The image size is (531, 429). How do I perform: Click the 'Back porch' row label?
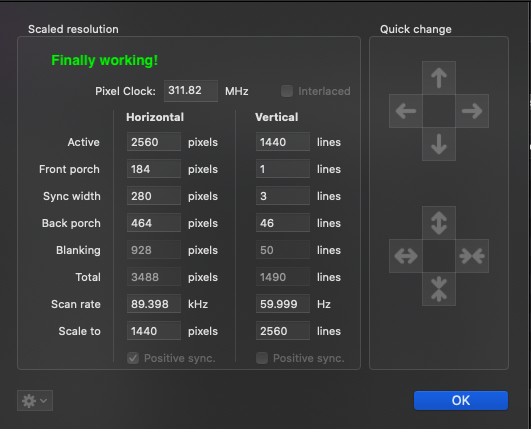71,223
